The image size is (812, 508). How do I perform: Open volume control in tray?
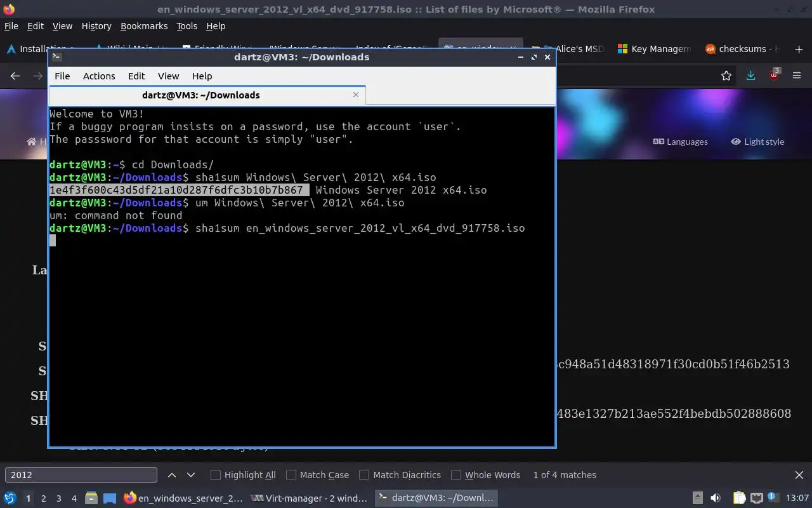pos(716,498)
